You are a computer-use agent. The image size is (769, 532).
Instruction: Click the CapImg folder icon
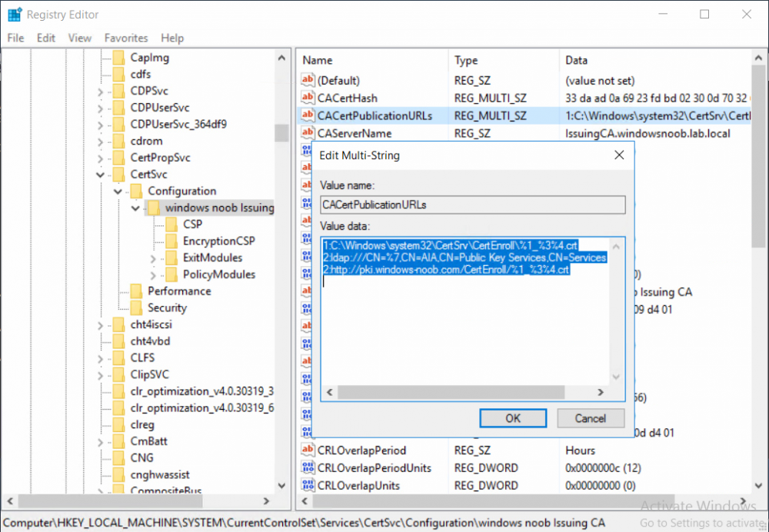tap(118, 58)
